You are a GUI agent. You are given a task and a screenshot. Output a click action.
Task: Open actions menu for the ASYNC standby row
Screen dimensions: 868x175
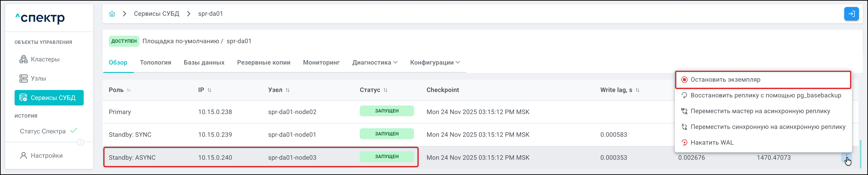[x=846, y=157]
